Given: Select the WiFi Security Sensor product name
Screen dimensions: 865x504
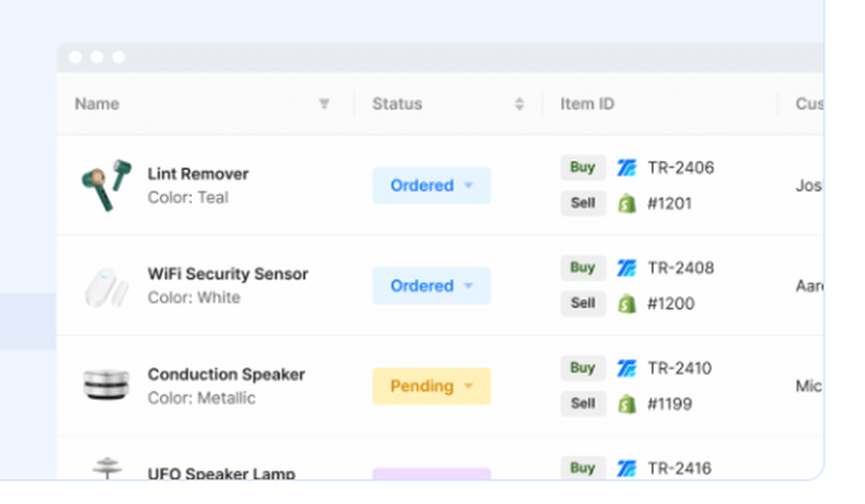Looking at the screenshot, I should point(227,274).
